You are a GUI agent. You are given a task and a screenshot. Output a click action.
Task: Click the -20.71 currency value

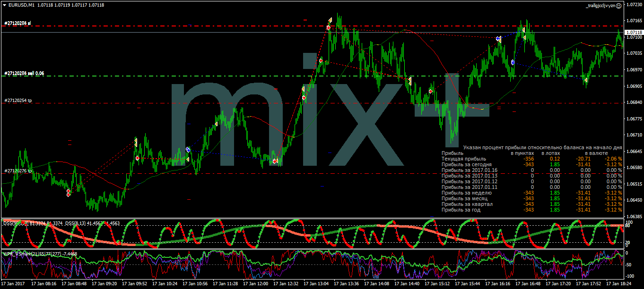coord(583,159)
